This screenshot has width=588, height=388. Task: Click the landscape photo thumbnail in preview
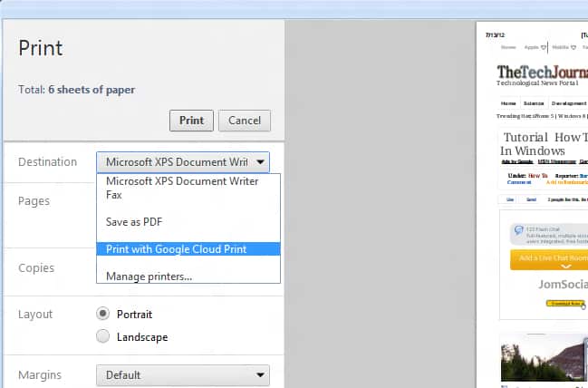(x=544, y=358)
